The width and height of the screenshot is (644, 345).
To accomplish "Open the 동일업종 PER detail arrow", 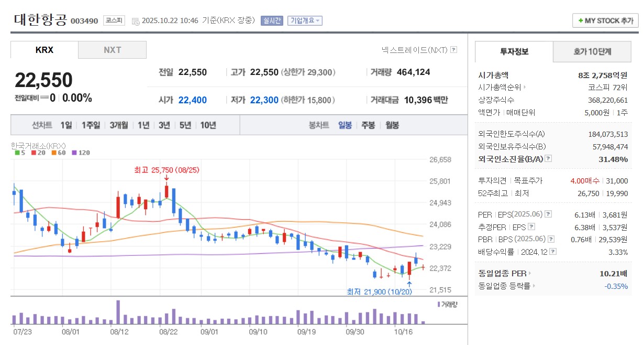I will pos(530,273).
